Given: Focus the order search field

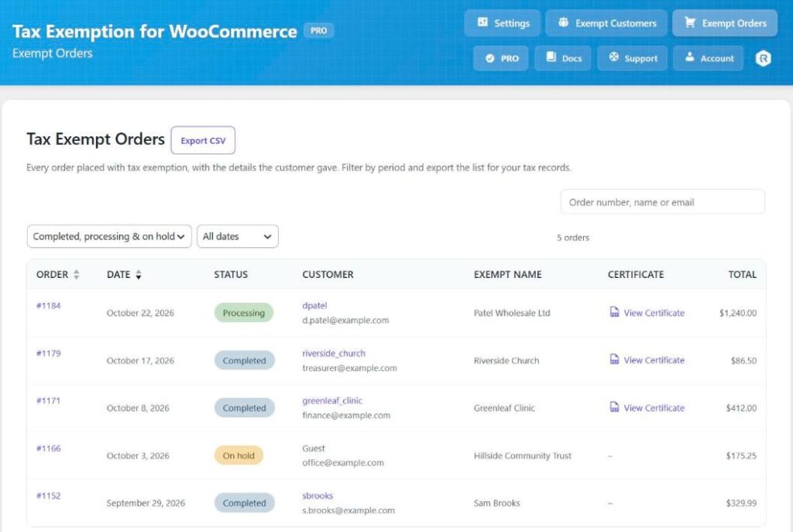Looking at the screenshot, I should [x=663, y=202].
